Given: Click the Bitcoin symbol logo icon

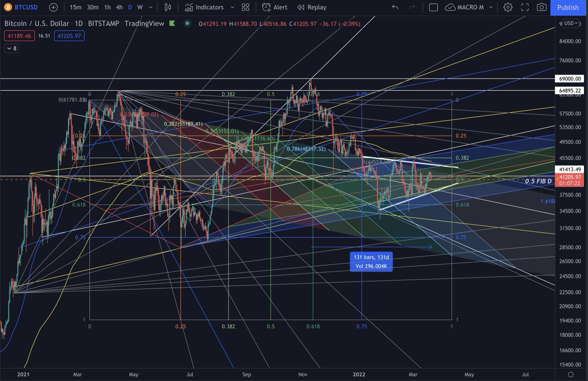Looking at the screenshot, I should [x=9, y=7].
